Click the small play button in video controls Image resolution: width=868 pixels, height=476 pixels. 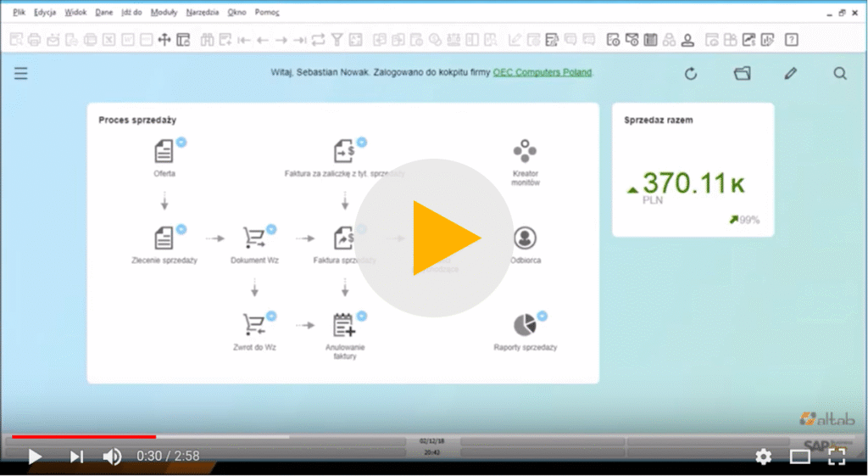(35, 456)
